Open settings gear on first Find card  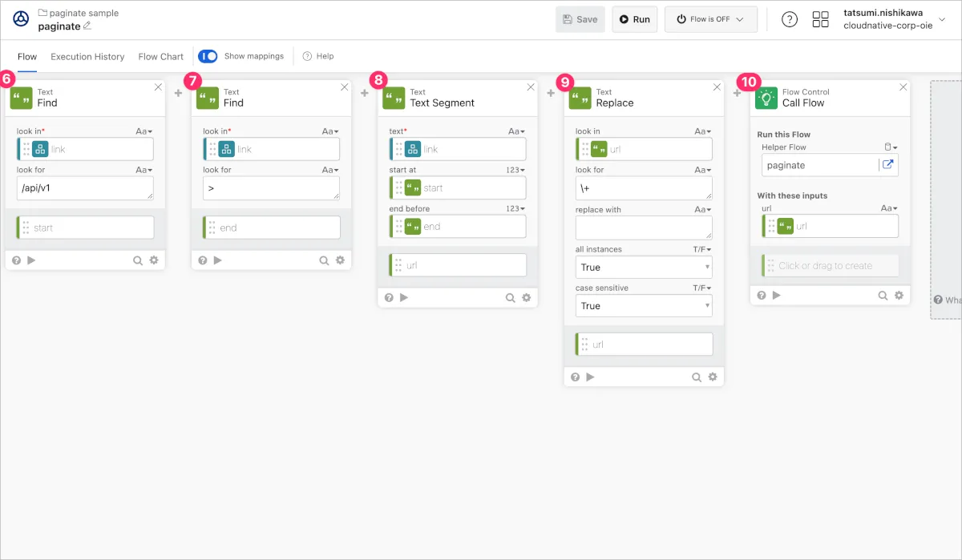point(154,260)
